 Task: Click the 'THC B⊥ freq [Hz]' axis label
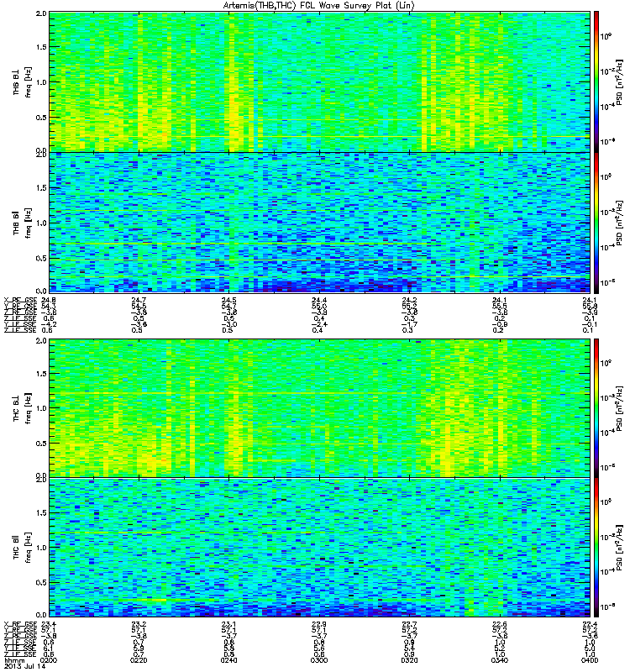point(22,408)
